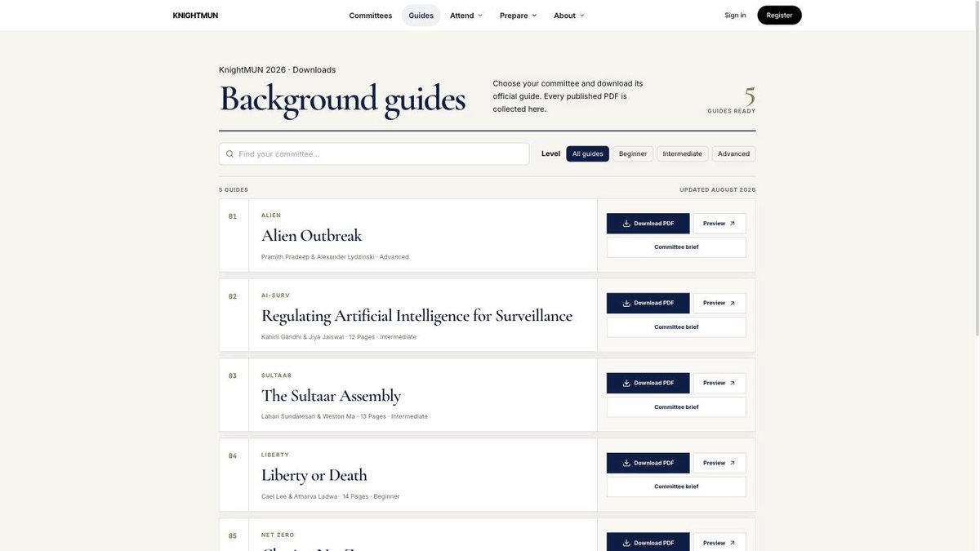Click Preview arrow icon in Liberty row
Screen dimensions: 980x551
[x=733, y=463]
